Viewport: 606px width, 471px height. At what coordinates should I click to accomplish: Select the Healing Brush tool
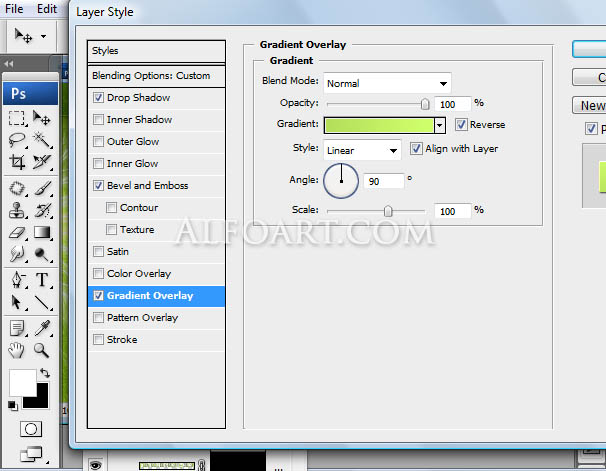click(17, 189)
